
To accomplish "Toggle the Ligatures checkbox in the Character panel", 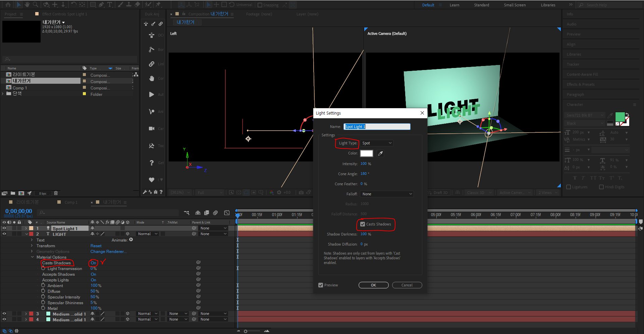I will pos(569,187).
